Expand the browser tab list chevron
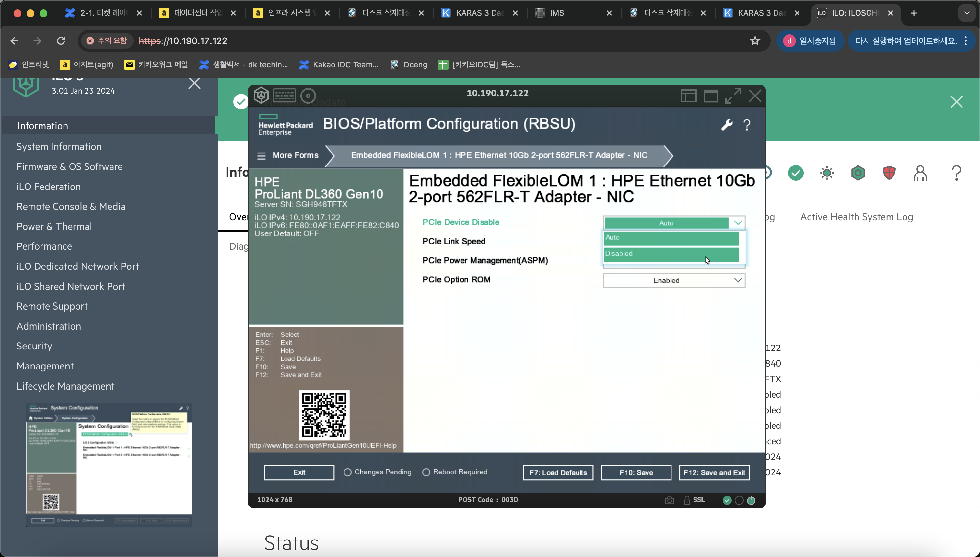 coord(967,13)
